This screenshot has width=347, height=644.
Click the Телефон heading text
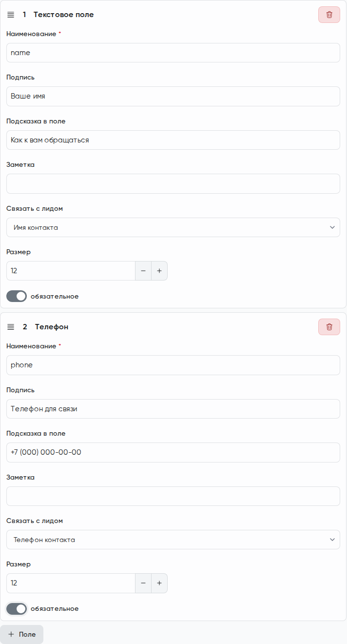click(52, 327)
